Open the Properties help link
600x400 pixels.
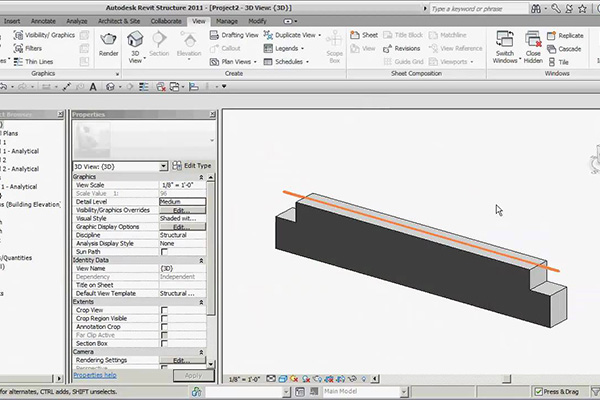[95, 375]
